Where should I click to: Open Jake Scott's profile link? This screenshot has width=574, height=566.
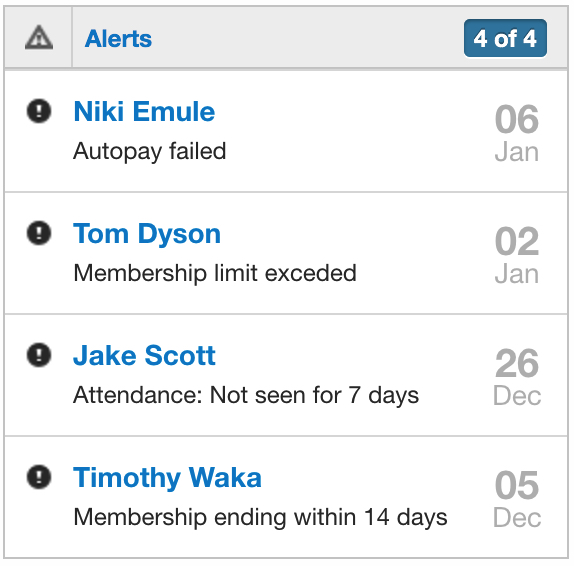click(144, 355)
